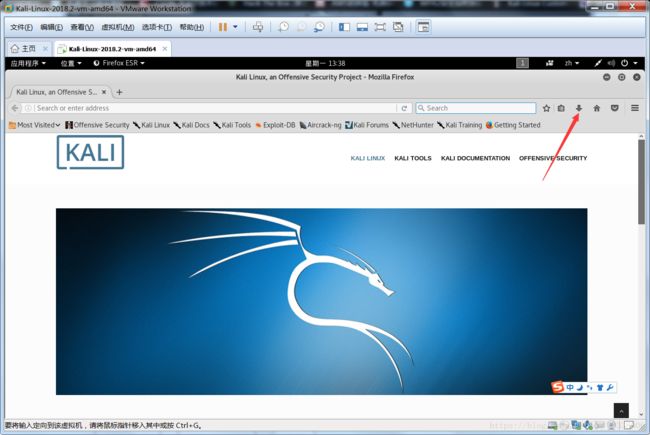650x435 pixels.
Task: Show the VMware library sidebar icon
Action: click(344, 27)
